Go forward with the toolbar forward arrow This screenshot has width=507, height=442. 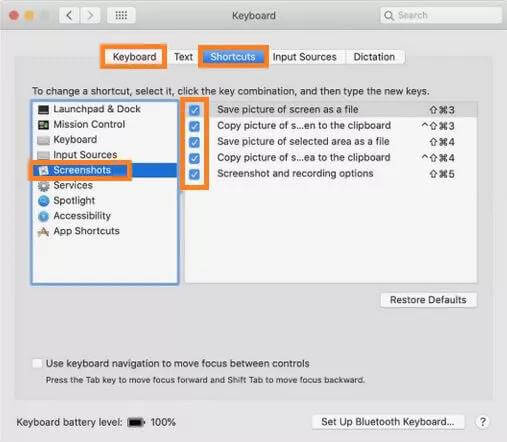[90, 15]
